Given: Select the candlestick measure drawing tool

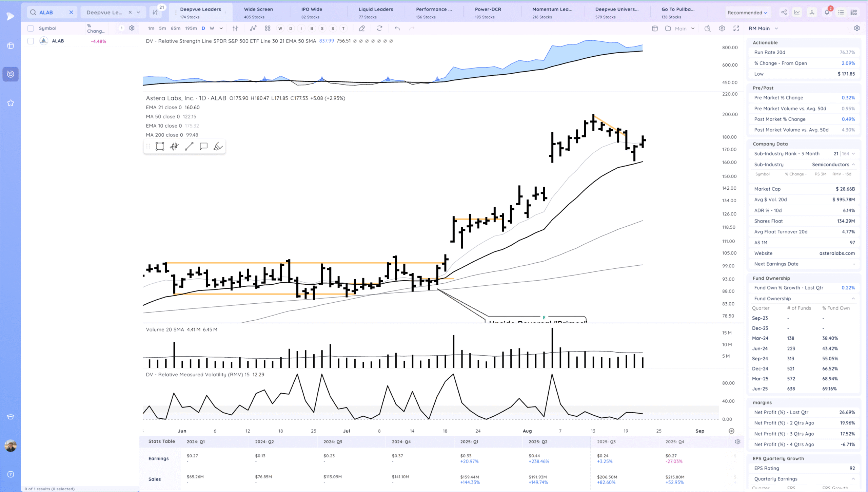Looking at the screenshot, I should coord(174,146).
